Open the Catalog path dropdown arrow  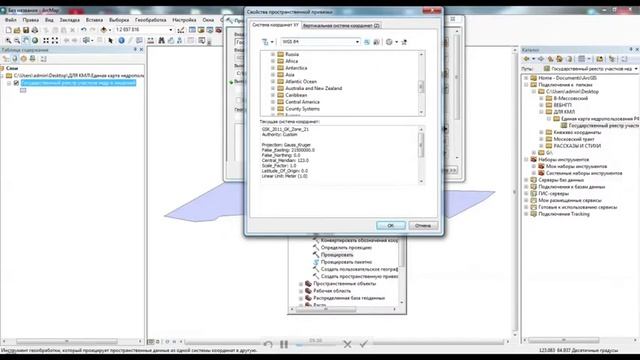pyautogui.click(x=636, y=69)
